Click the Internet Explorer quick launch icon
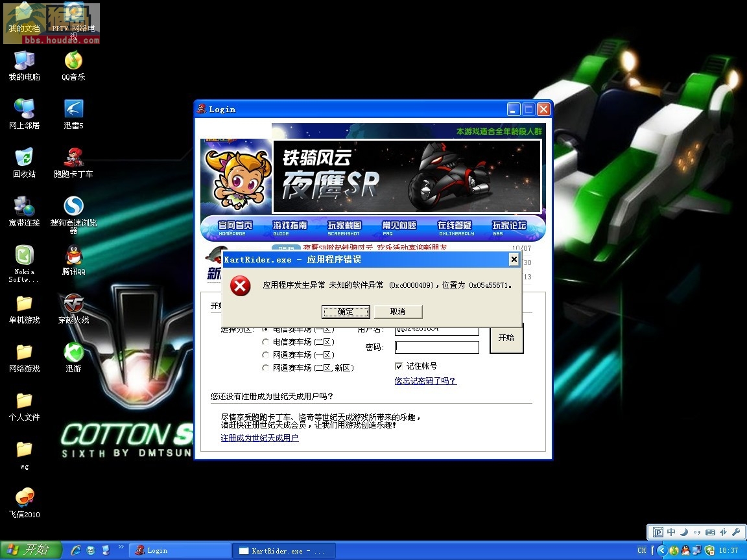This screenshot has width=747, height=560. point(76,550)
